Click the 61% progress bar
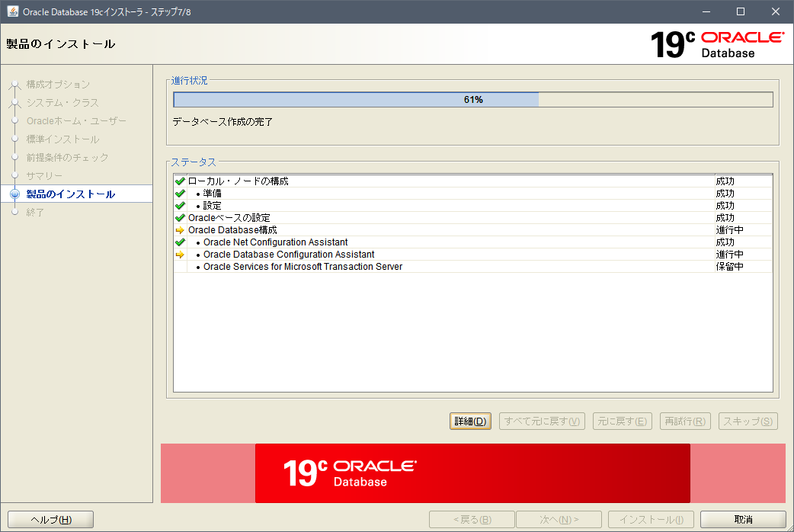 click(x=473, y=99)
